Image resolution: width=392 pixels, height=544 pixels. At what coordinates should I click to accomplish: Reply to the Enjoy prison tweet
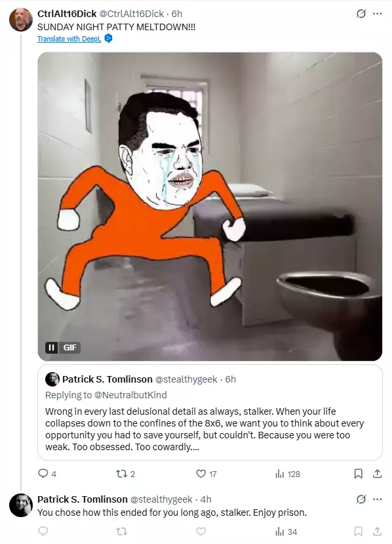43,531
